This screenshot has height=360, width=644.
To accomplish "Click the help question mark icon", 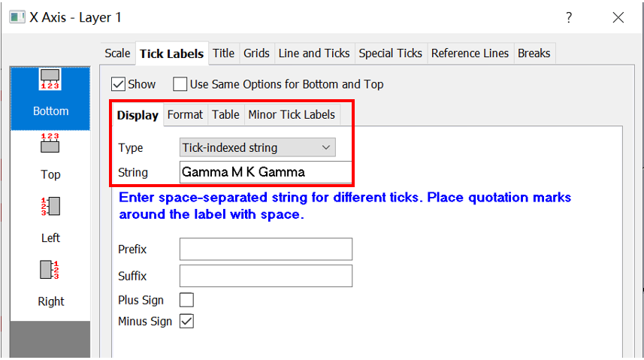I will point(569,18).
